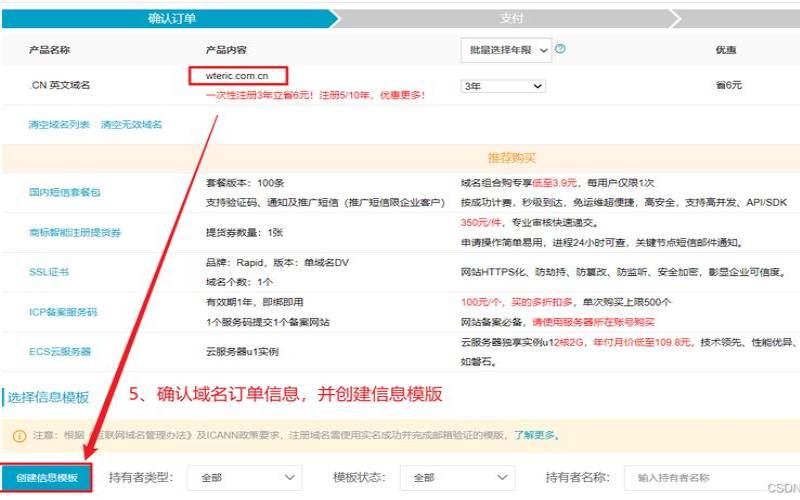
Task: Click the 推荐购买 section header
Action: [x=512, y=158]
